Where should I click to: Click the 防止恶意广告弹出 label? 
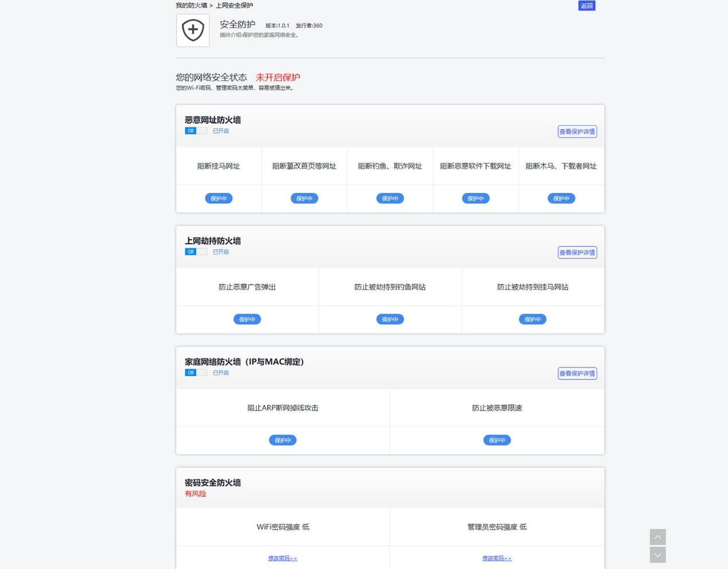(x=247, y=287)
